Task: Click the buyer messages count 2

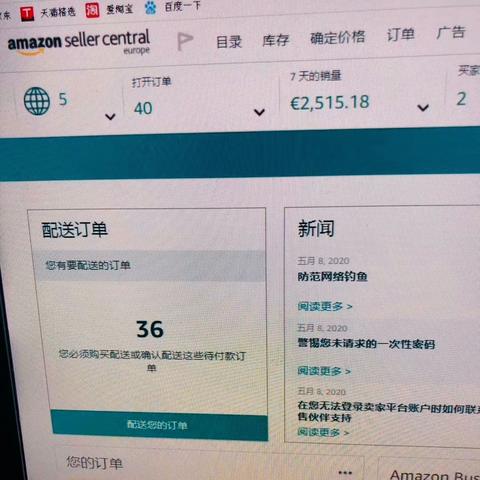Action: pos(461,99)
